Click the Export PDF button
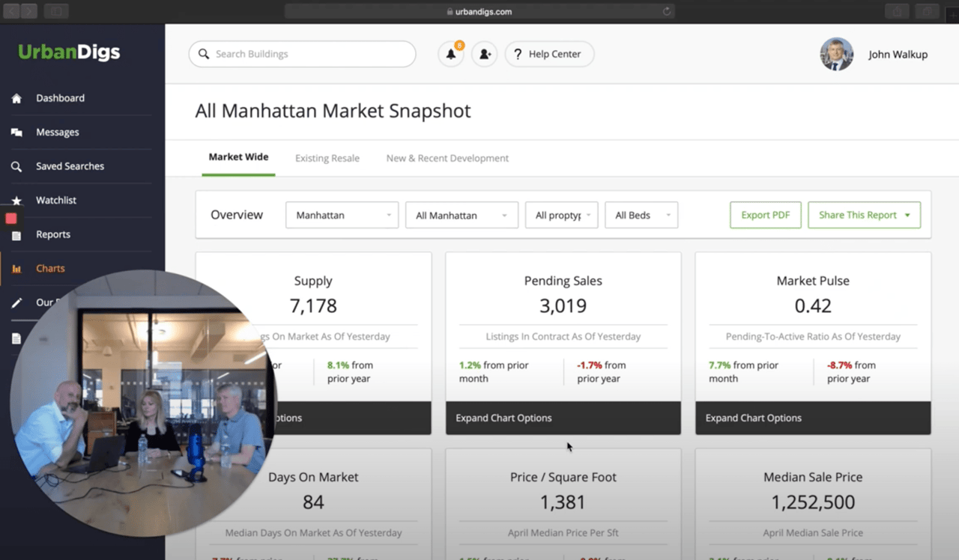959x560 pixels. (x=766, y=215)
